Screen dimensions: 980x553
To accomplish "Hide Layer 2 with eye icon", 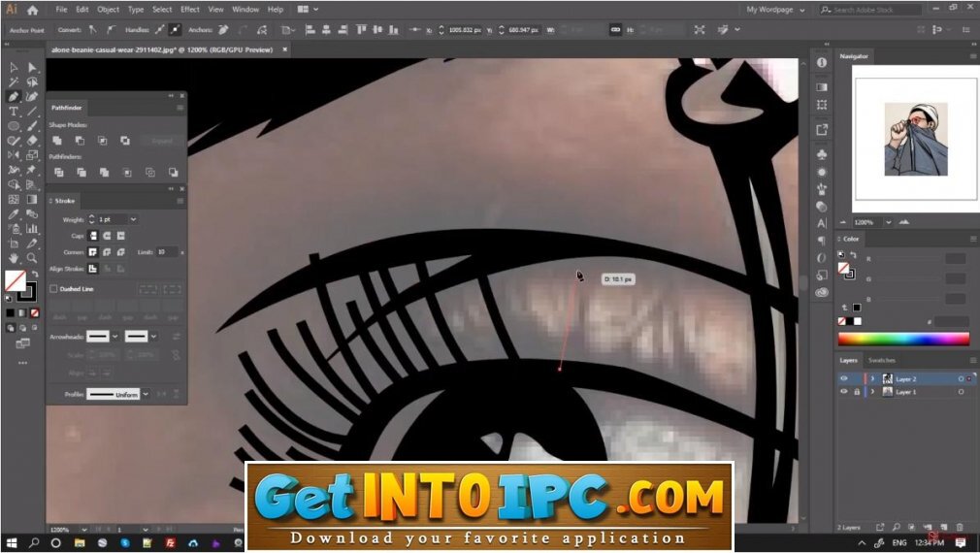I will (x=844, y=378).
